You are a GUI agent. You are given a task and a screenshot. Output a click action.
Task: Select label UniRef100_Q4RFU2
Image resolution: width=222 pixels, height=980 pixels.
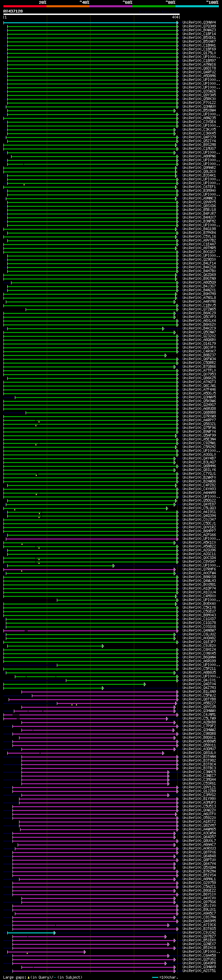199,72
